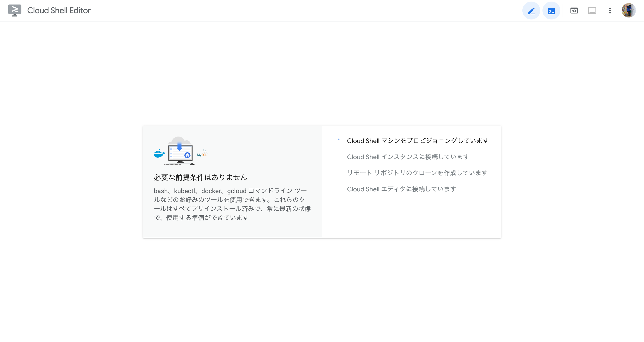The height and width of the screenshot is (342, 644).
Task: Click the Cloud Shell Editor logo icon
Action: [x=15, y=10]
